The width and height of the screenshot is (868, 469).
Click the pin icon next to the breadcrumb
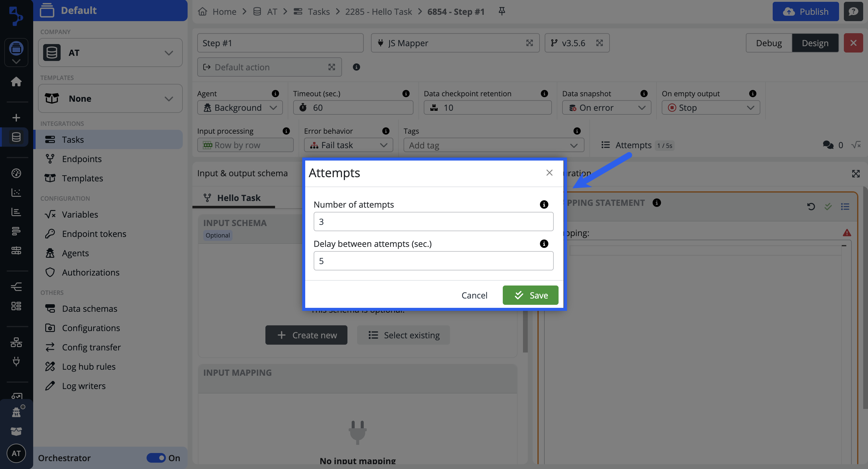click(502, 11)
